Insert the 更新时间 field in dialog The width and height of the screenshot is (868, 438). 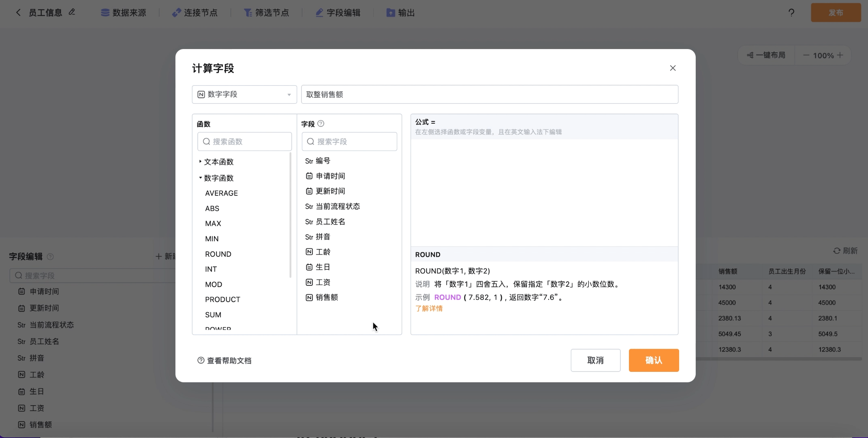click(x=325, y=191)
